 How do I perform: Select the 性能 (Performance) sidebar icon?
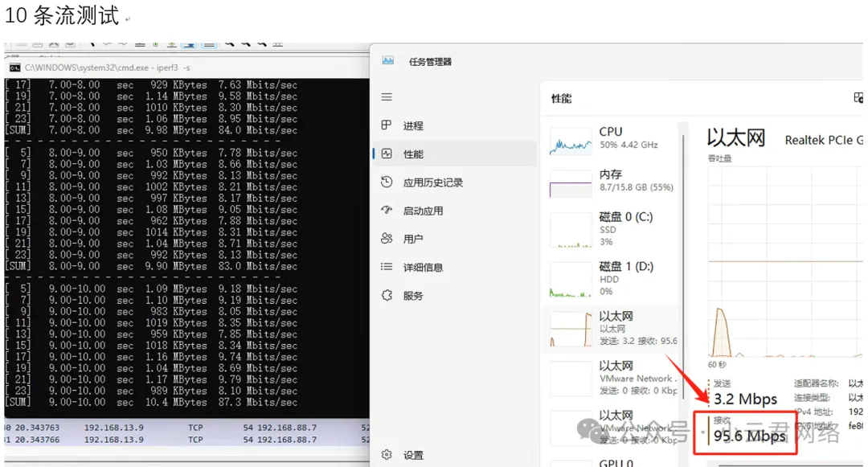[387, 154]
